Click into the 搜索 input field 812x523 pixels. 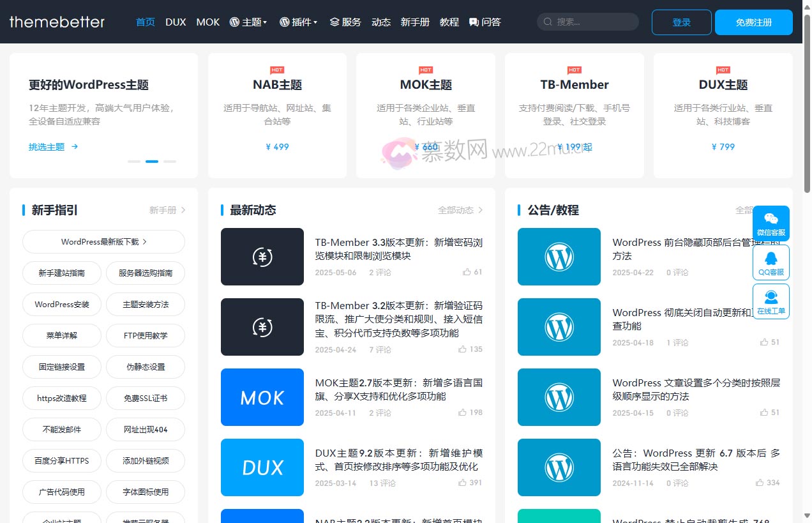point(594,22)
